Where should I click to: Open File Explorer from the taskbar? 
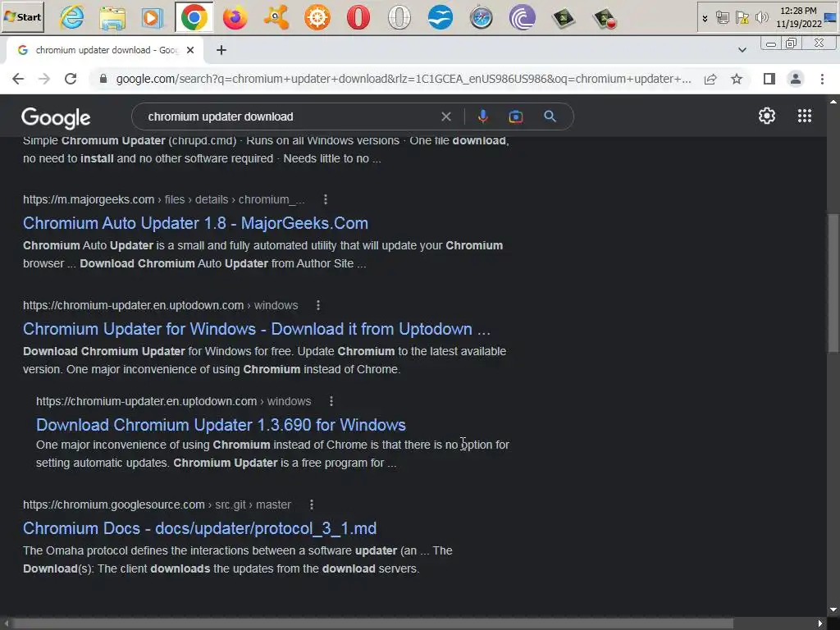pyautogui.click(x=112, y=17)
